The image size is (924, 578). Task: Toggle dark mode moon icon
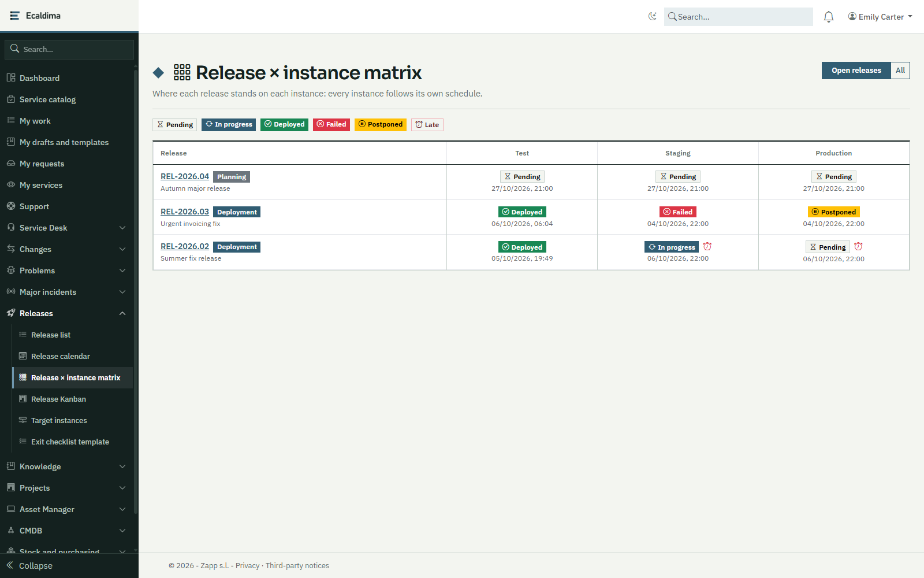[653, 17]
